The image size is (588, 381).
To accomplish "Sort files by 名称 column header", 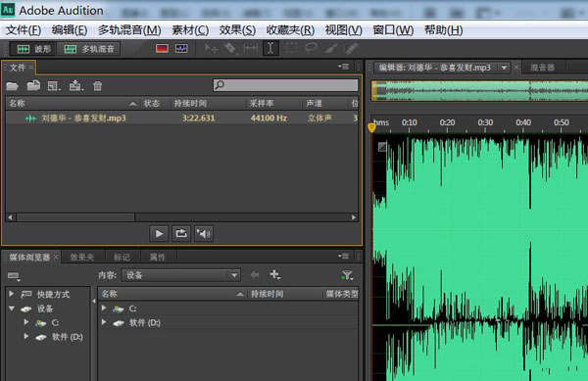I will [73, 104].
